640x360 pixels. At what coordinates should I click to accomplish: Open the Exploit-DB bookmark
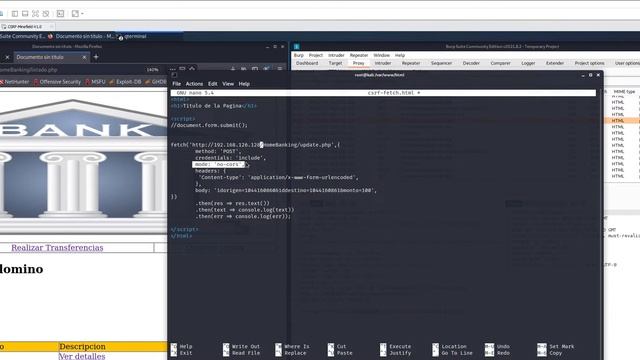[125, 82]
